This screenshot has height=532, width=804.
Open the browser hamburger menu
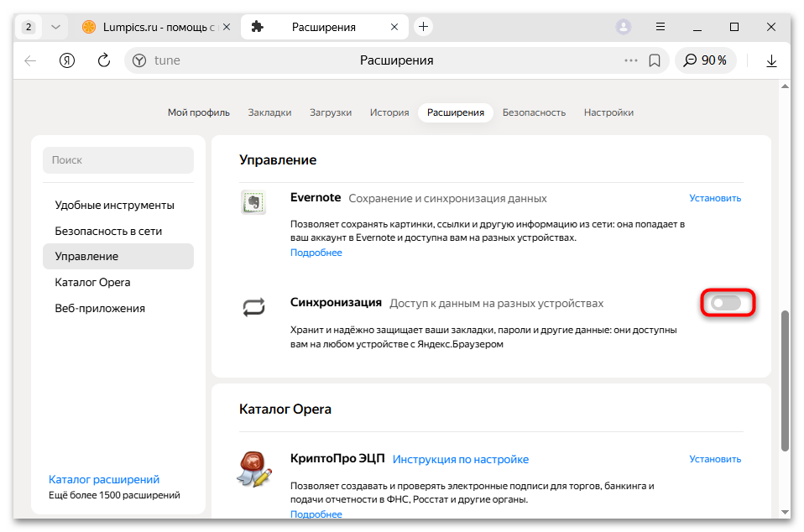click(660, 27)
